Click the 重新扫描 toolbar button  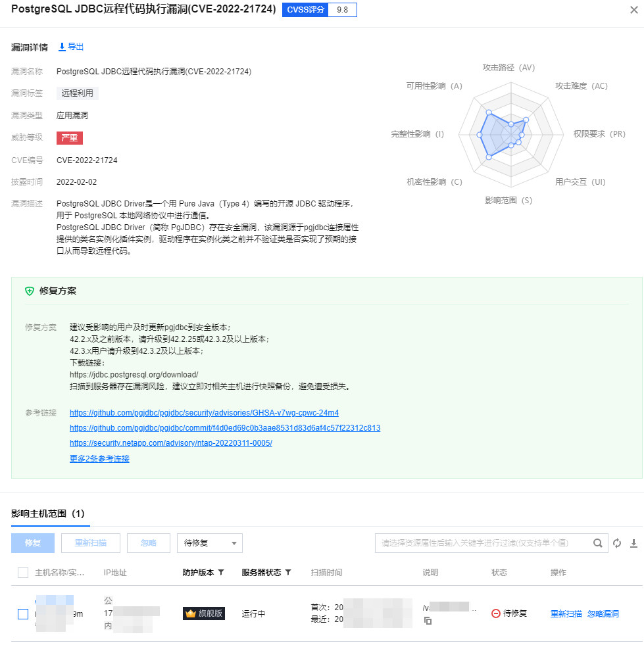pyautogui.click(x=90, y=543)
